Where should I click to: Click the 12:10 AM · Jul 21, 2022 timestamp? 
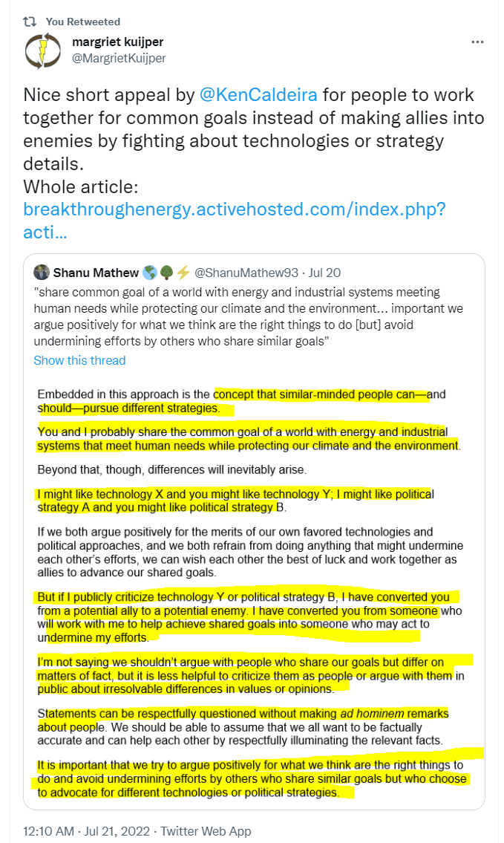[87, 831]
